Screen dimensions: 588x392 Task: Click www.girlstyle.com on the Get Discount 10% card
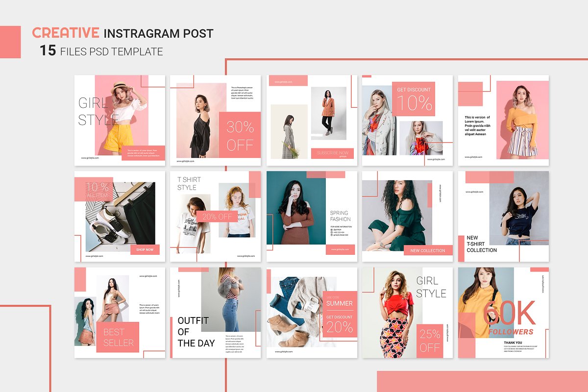pos(436,159)
